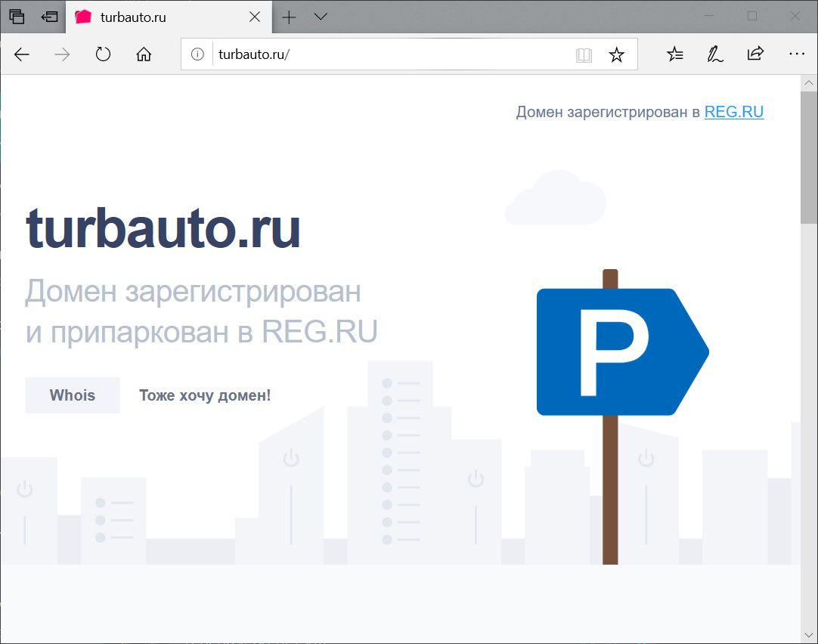Add this page to favorites

[617, 54]
